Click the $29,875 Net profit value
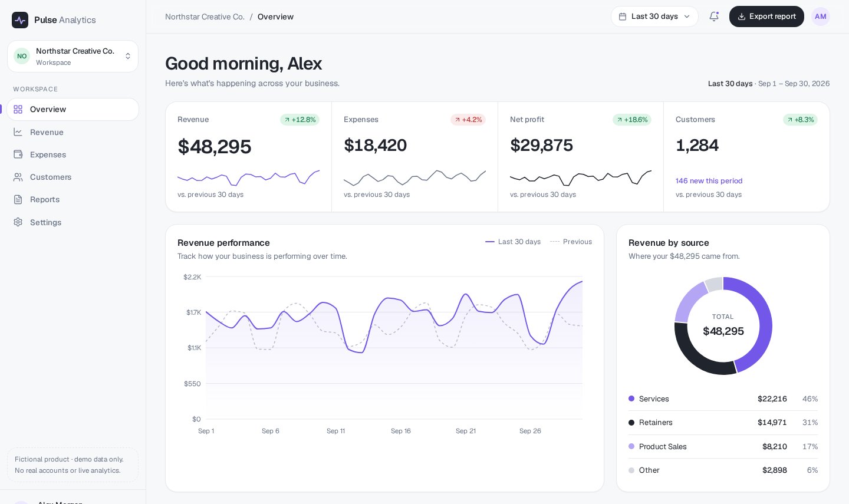Viewport: 849px width, 504px height. pos(541,145)
